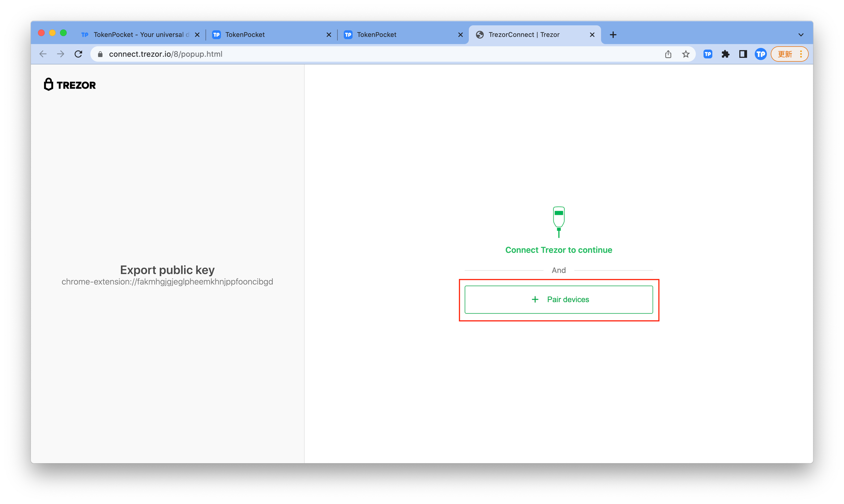Open the Extensions puzzle icon

click(725, 54)
